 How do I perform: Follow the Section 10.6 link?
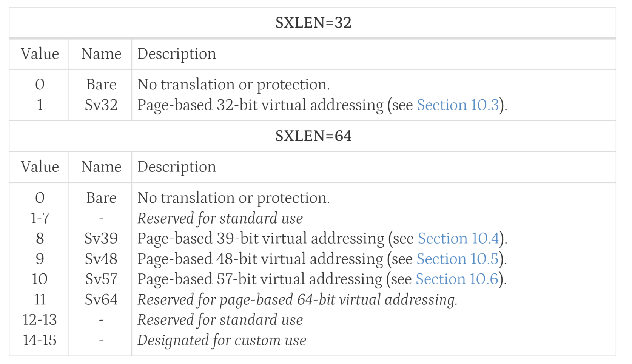(x=457, y=279)
